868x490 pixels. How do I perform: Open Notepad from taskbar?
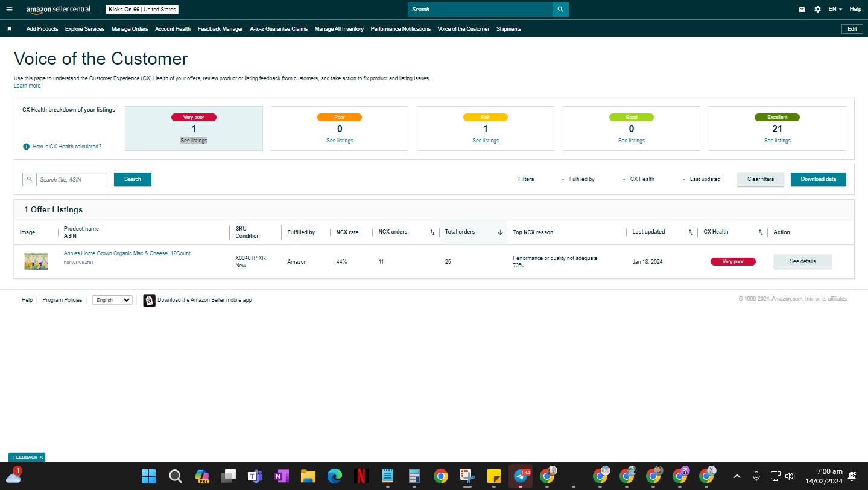[x=387, y=477]
